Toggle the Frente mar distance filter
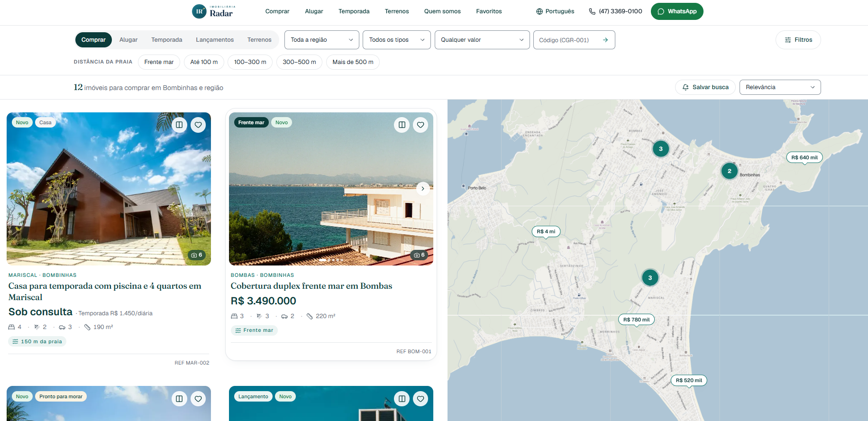Image resolution: width=868 pixels, height=421 pixels. [x=159, y=62]
